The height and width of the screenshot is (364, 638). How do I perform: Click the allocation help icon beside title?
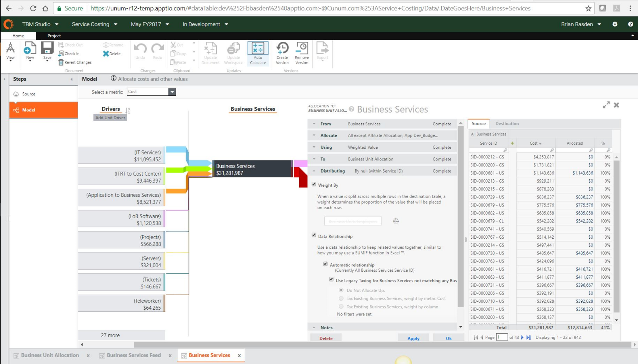click(352, 109)
